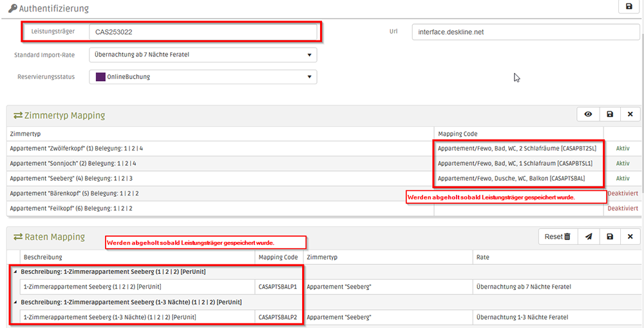Viewport: 644px width, 328px height.
Task: Click the eye icon in Zimmertyp Mapping
Action: click(588, 114)
